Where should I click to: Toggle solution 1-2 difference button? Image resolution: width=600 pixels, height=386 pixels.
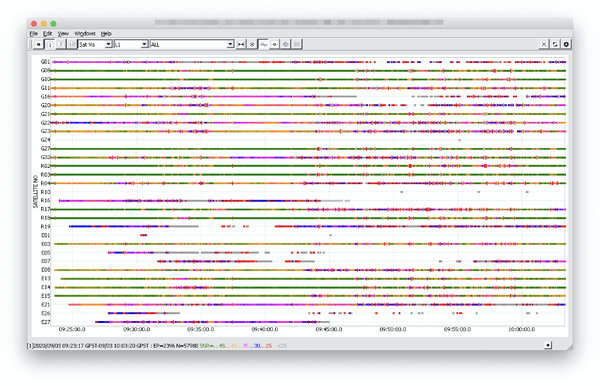tap(72, 44)
